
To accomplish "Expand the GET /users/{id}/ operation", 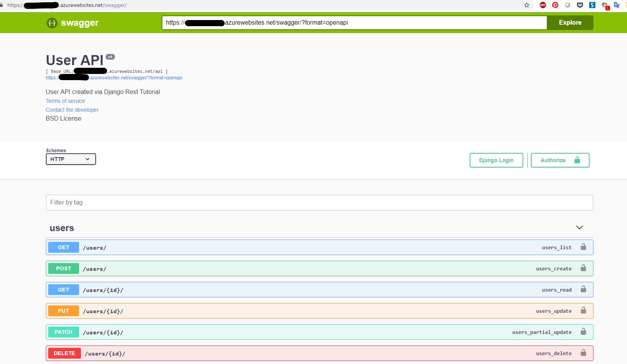I will [319, 290].
